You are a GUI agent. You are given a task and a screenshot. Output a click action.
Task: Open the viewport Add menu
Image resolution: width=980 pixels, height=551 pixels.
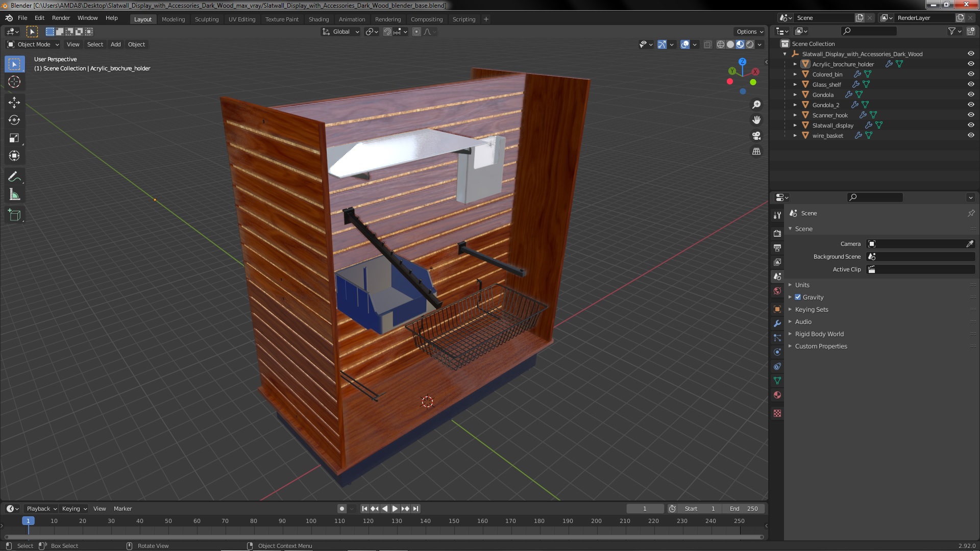[116, 44]
